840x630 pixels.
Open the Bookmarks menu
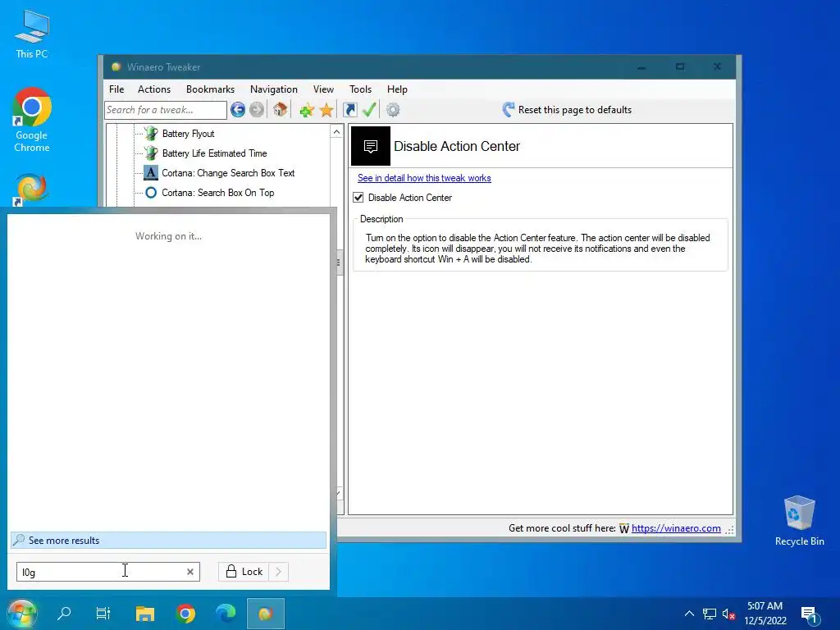211,89
